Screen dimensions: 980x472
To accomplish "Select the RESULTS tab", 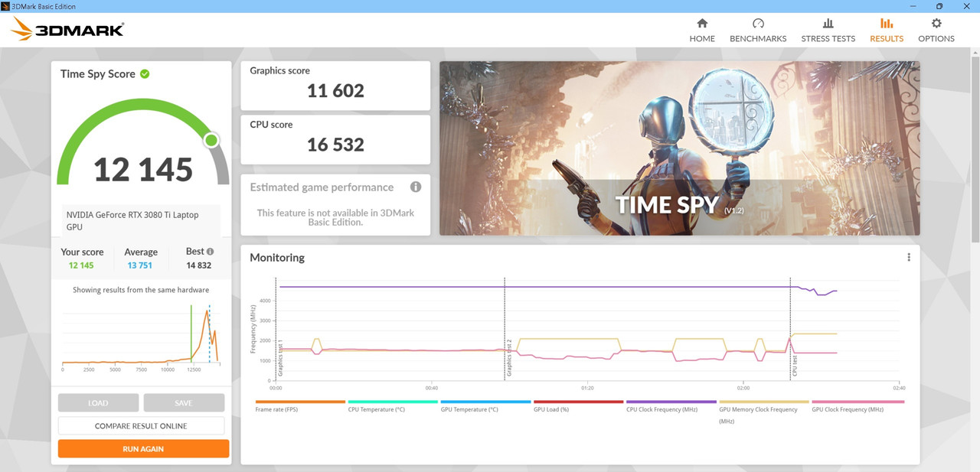I will tap(887, 31).
